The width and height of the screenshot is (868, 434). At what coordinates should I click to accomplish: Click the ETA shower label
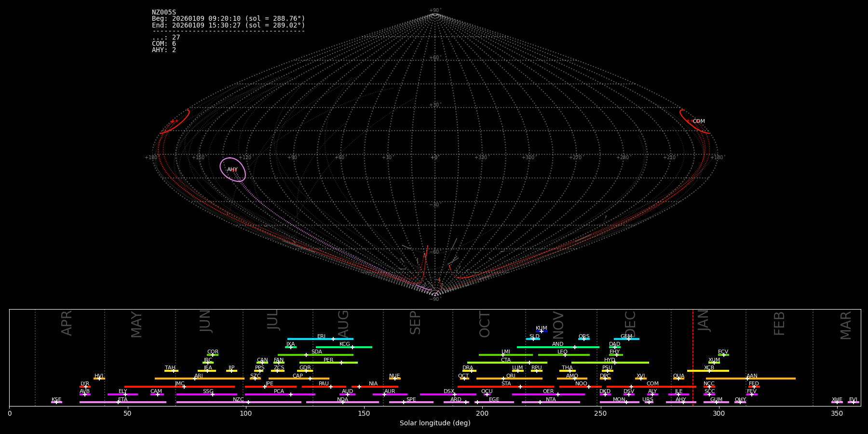(123, 400)
